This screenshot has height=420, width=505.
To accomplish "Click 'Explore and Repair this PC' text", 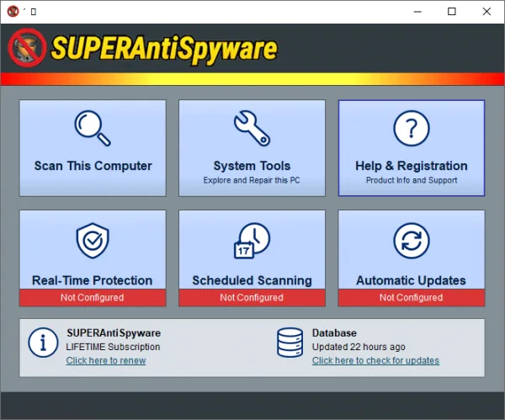I will 252,180.
